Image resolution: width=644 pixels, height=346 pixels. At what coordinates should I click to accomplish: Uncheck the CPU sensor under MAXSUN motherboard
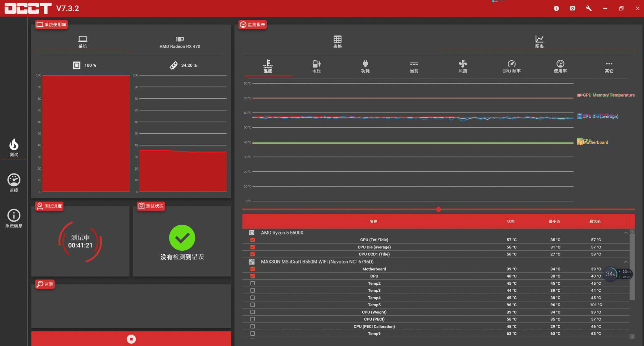point(253,276)
